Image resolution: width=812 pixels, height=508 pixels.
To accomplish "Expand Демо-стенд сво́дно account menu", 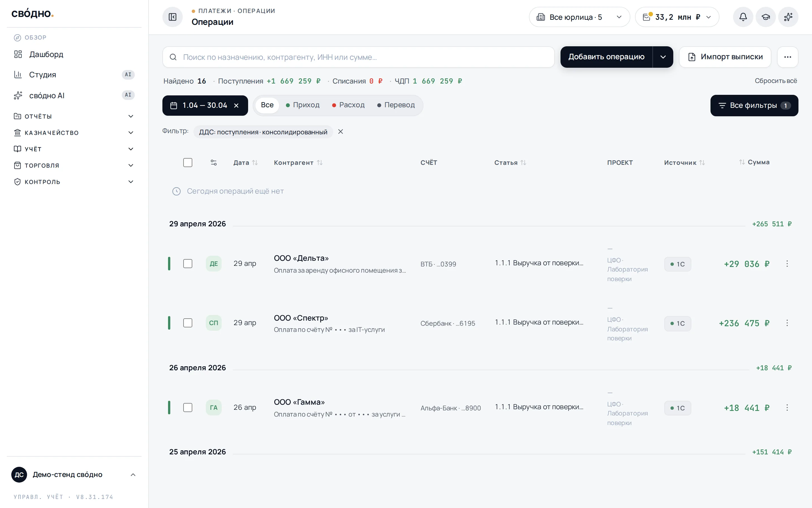I will tap(74, 474).
